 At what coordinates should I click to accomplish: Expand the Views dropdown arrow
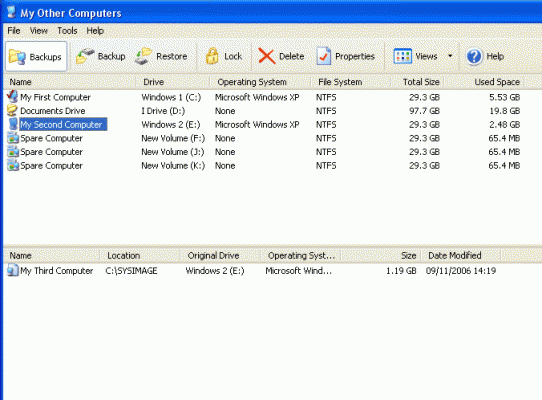pos(450,56)
